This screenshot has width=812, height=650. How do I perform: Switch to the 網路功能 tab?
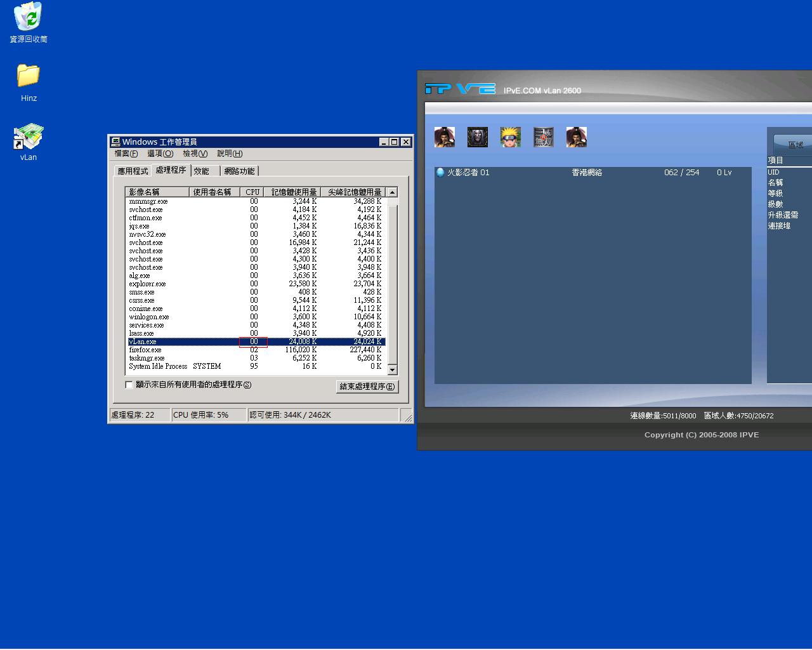pos(239,171)
